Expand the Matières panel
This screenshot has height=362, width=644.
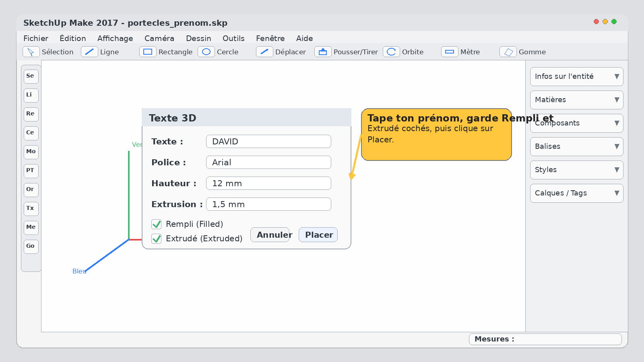point(576,100)
